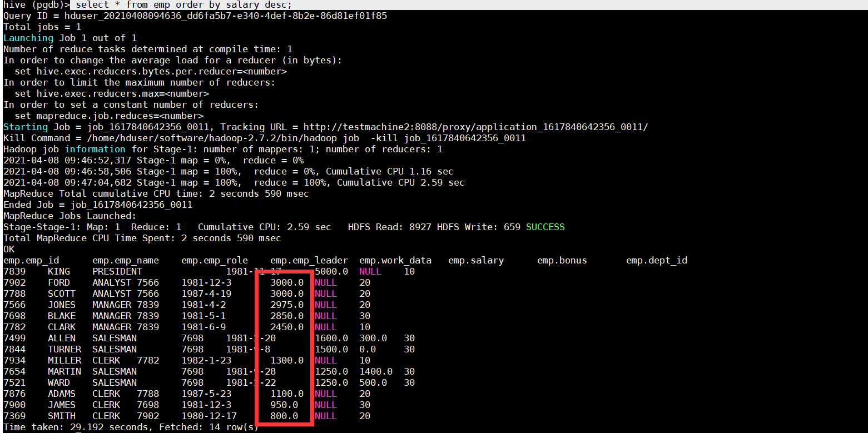The width and height of the screenshot is (868, 433).
Task: Click 'Total MapReduce CPU Time Spent' line
Action: coord(142,238)
